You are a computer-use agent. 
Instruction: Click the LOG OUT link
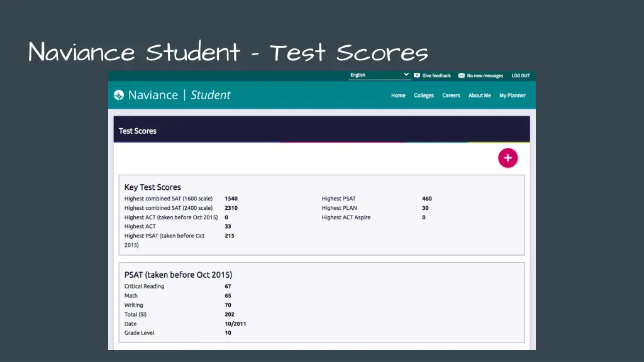point(520,75)
